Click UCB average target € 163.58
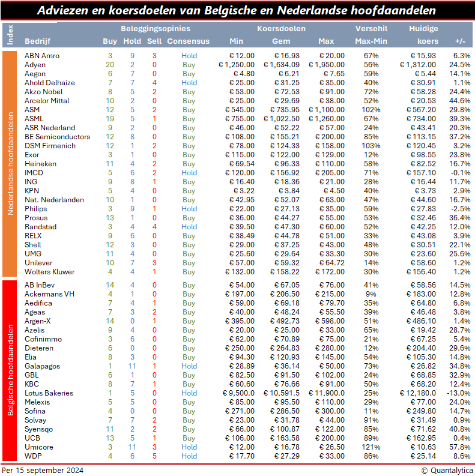This screenshot has height=476, width=475. (285, 438)
